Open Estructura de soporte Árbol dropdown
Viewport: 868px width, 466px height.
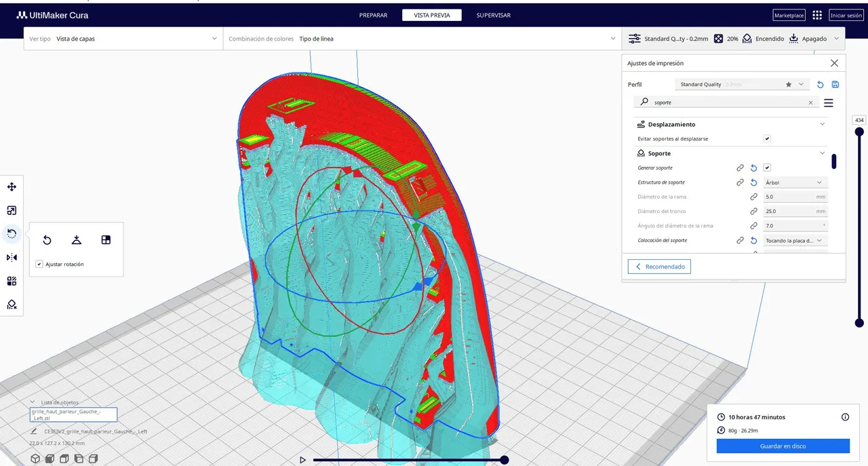(x=795, y=182)
